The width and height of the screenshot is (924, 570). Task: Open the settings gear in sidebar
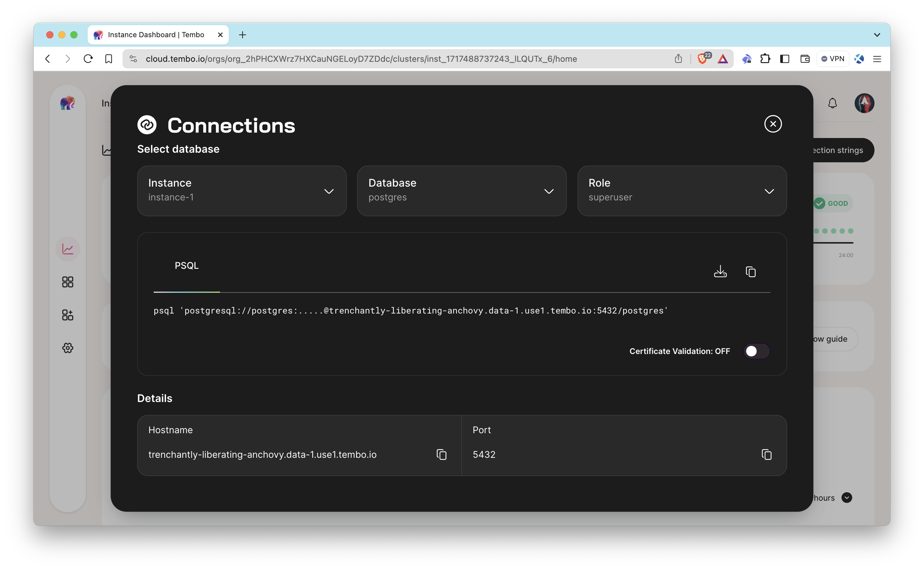pyautogui.click(x=68, y=348)
